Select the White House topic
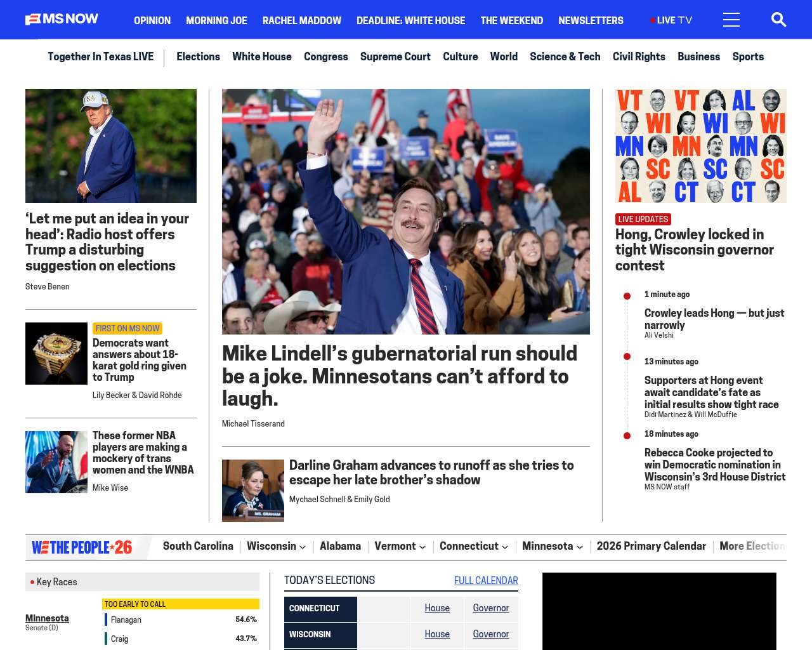812x650 pixels. [x=262, y=56]
